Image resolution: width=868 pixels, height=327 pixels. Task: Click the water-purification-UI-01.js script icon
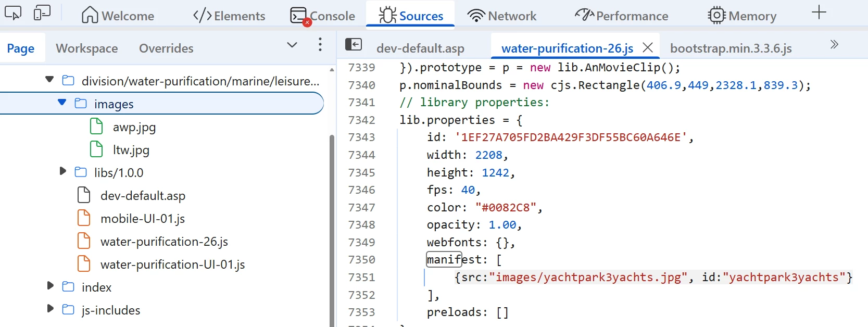[84, 263]
